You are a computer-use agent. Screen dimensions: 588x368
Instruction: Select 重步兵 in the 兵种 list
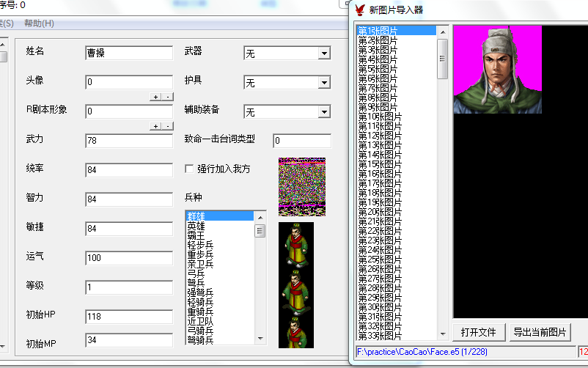[x=200, y=254]
